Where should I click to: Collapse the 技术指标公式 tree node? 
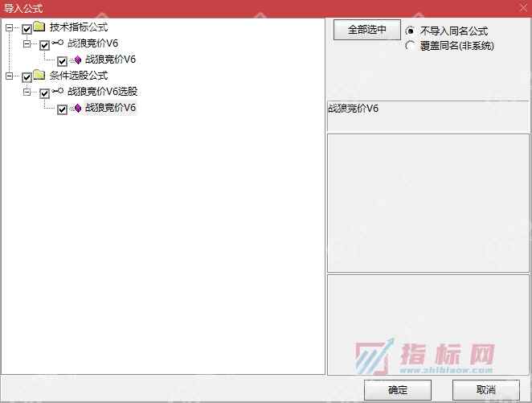10,27
